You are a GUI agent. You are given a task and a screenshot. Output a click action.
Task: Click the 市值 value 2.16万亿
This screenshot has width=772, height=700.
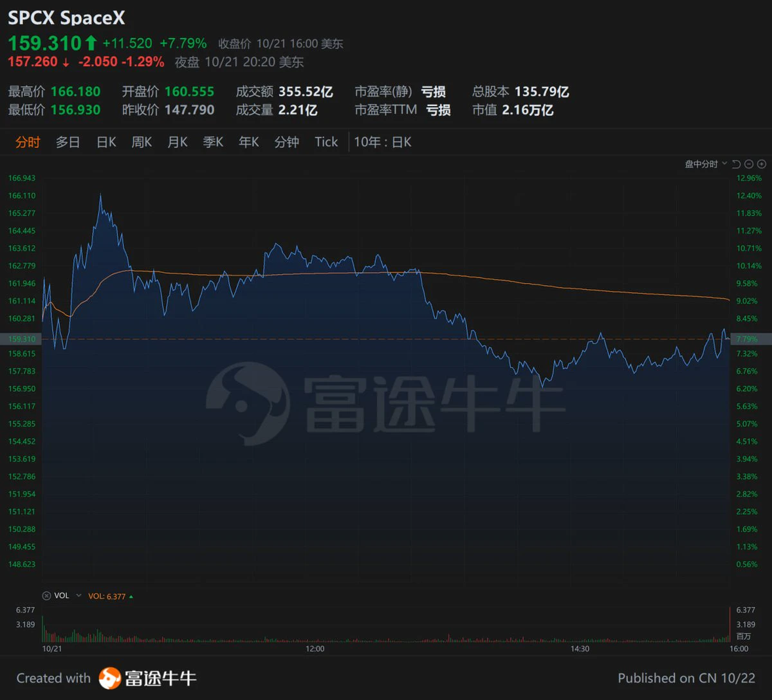[528, 110]
